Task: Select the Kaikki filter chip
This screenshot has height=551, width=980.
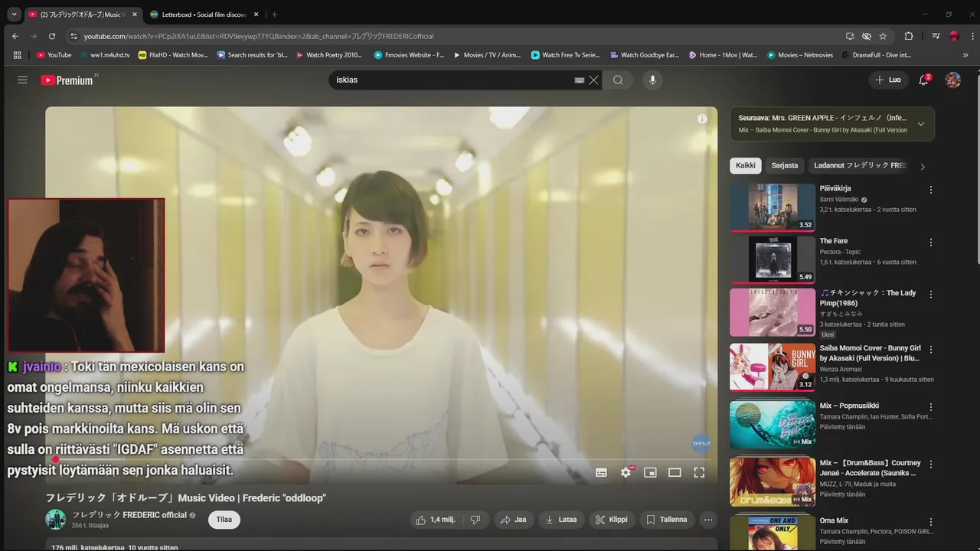Action: (x=746, y=165)
